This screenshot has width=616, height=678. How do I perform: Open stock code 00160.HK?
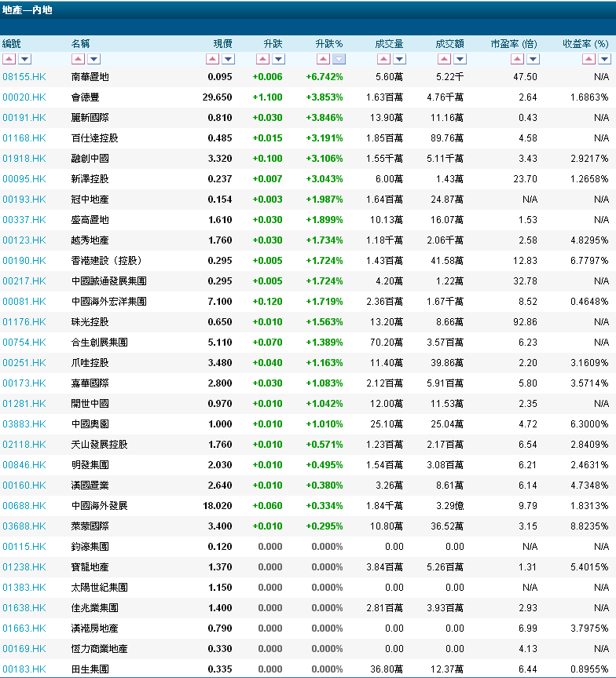point(24,486)
